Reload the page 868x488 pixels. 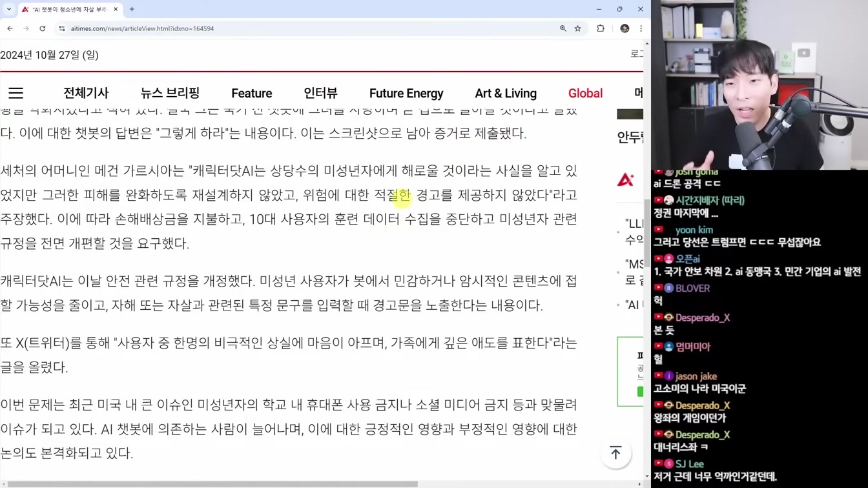[43, 28]
